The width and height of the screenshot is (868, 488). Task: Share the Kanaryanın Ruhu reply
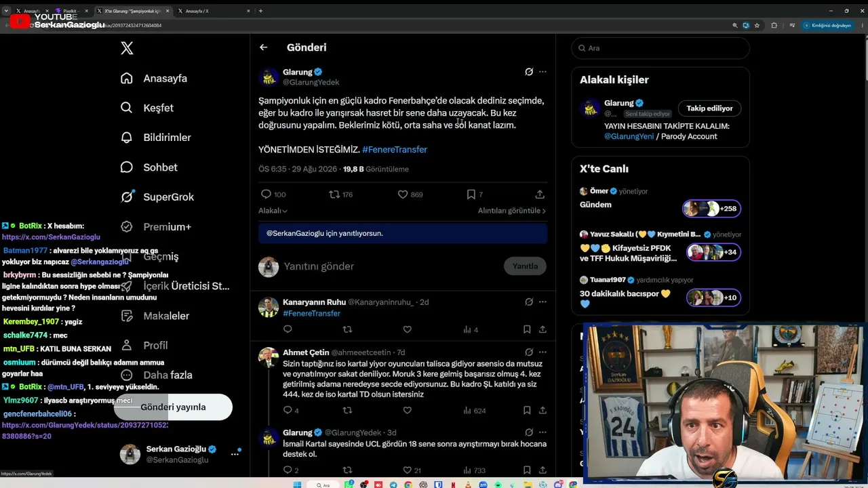542,329
